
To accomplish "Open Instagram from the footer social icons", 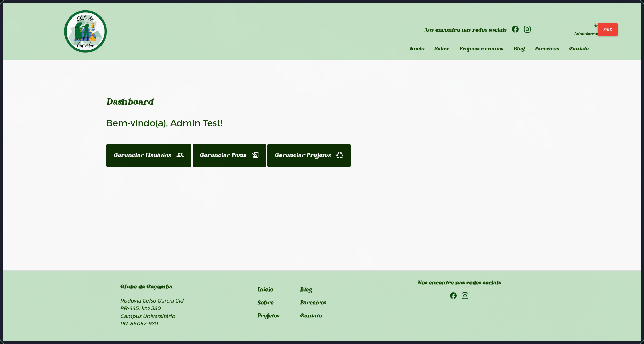I will tap(465, 295).
